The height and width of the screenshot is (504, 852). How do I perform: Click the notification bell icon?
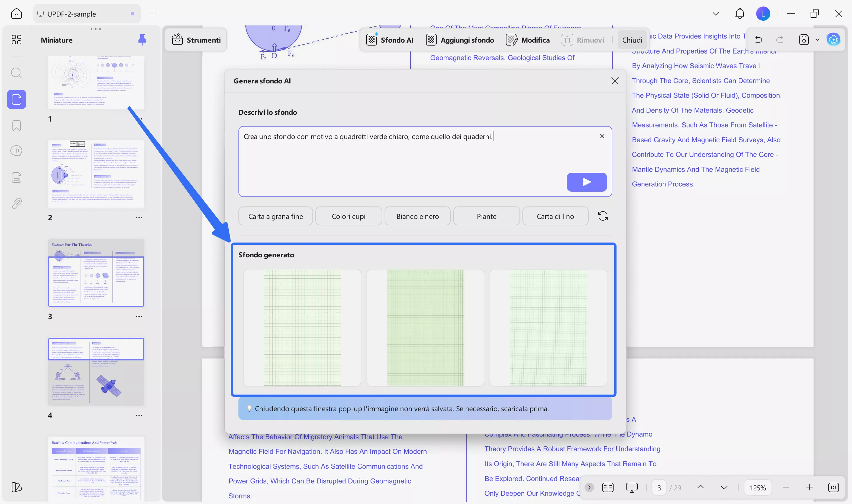pyautogui.click(x=739, y=14)
